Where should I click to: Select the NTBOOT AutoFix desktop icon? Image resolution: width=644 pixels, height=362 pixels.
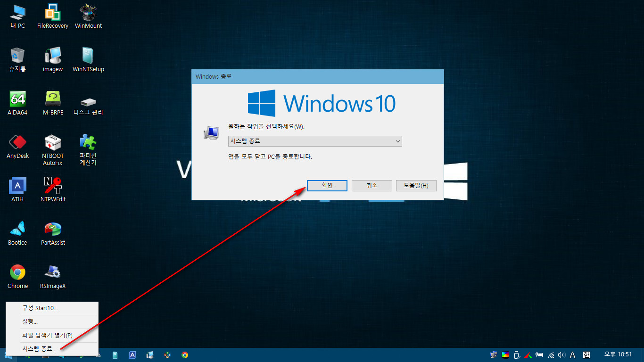point(53,150)
